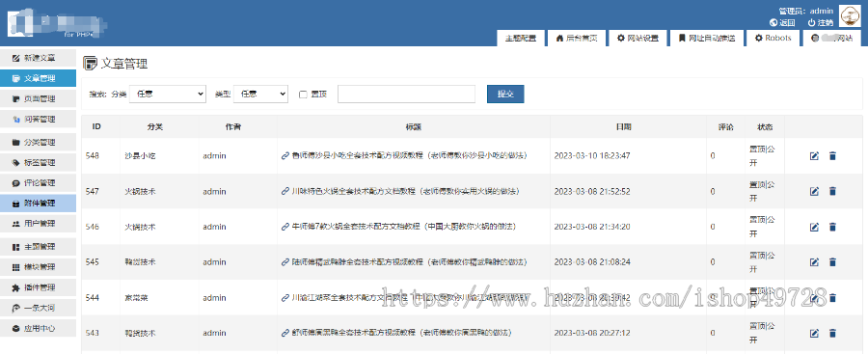Select 模块管理 grid item in sidebar
The image size is (868, 354).
coord(39,267)
